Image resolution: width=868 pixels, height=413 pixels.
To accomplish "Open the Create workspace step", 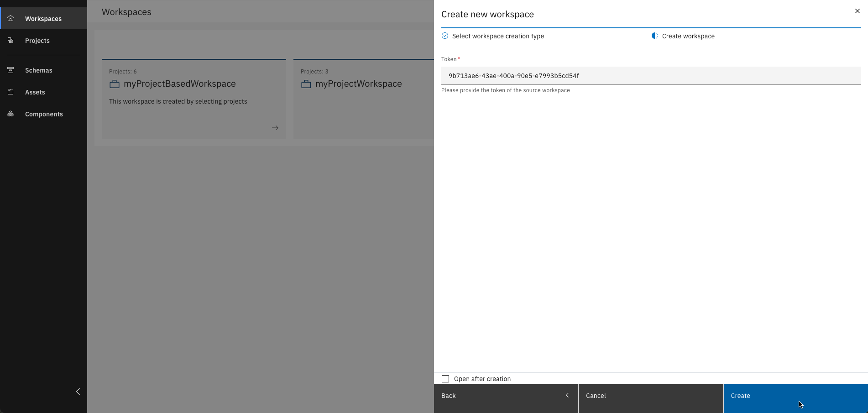I will [687, 36].
